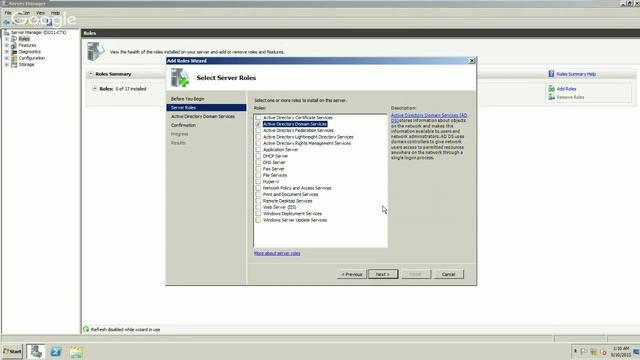Click the Roles Summary Help link
Viewport: 640px width, 360px height.
[x=576, y=74]
